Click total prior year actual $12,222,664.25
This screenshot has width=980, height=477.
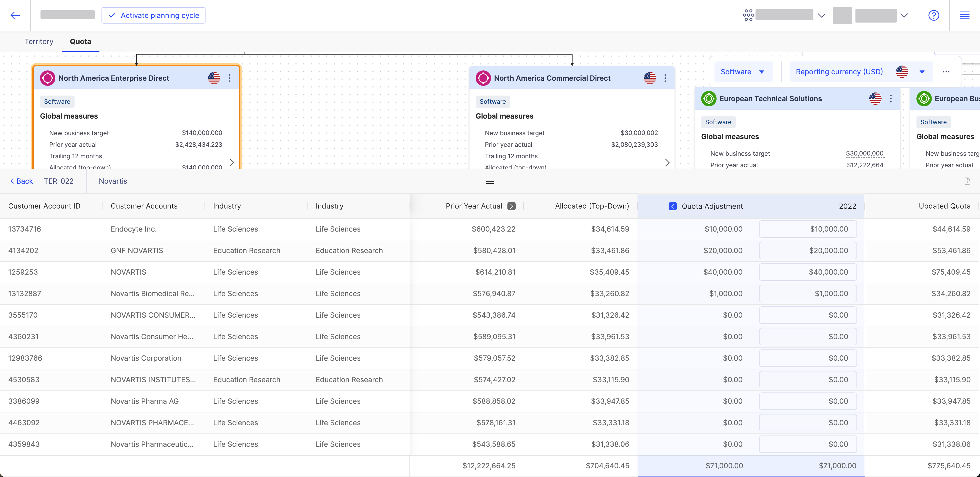tap(489, 465)
